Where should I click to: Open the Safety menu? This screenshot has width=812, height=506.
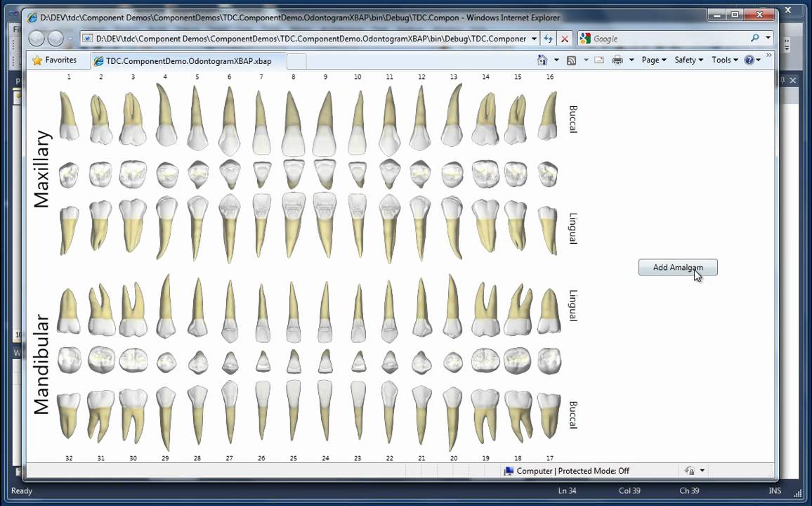coord(689,60)
